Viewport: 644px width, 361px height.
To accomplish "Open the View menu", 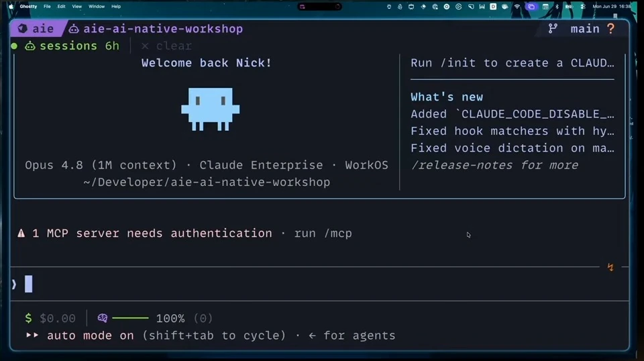I will (76, 7).
